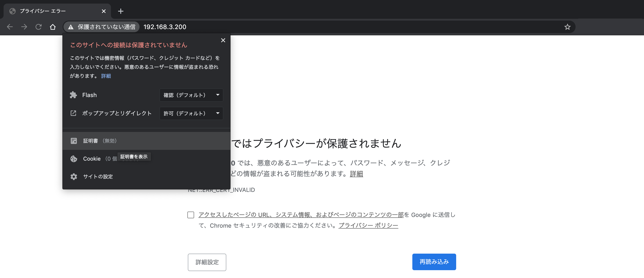
Task: Click the forward navigation arrow
Action: 24,27
